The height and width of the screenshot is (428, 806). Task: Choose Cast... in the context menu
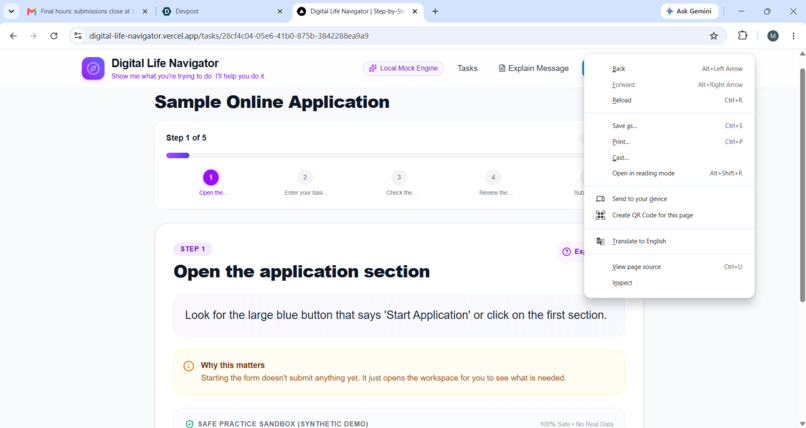click(x=669, y=158)
